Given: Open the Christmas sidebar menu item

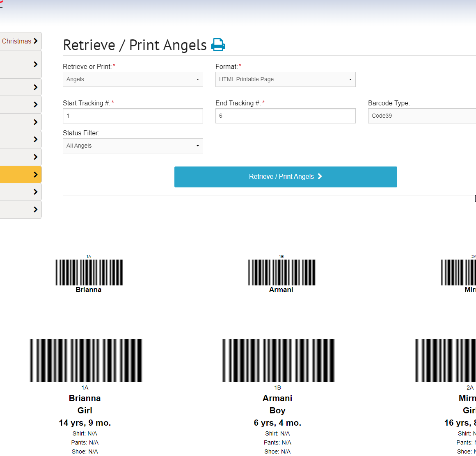Looking at the screenshot, I should click(x=21, y=41).
